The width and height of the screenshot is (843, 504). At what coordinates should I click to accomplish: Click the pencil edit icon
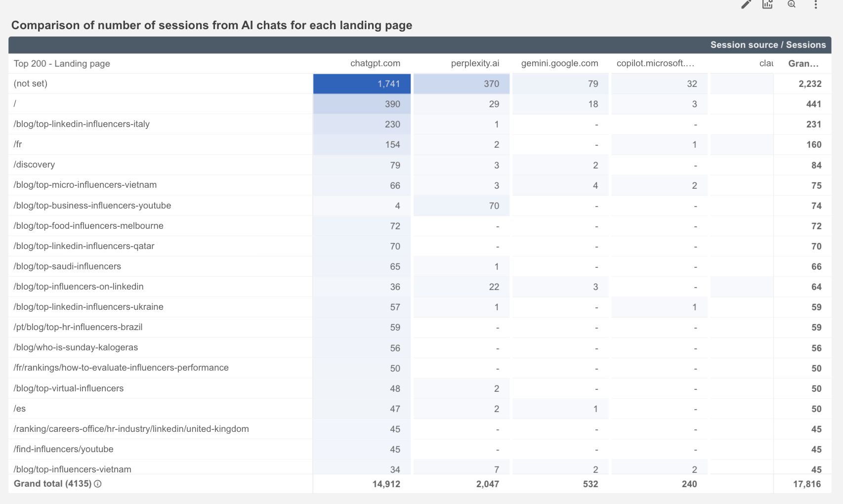tap(746, 4)
